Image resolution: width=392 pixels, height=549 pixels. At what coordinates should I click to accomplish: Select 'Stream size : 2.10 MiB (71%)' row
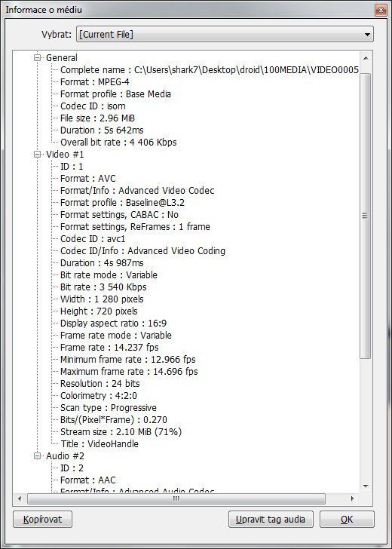pos(121,432)
